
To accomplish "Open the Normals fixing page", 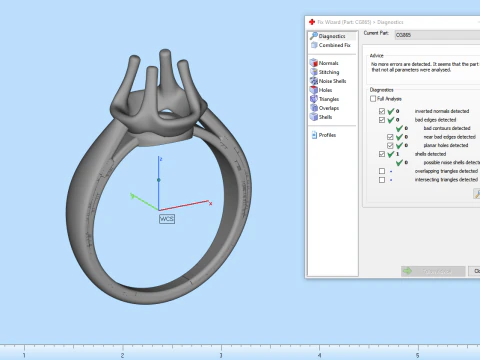I will point(324,63).
